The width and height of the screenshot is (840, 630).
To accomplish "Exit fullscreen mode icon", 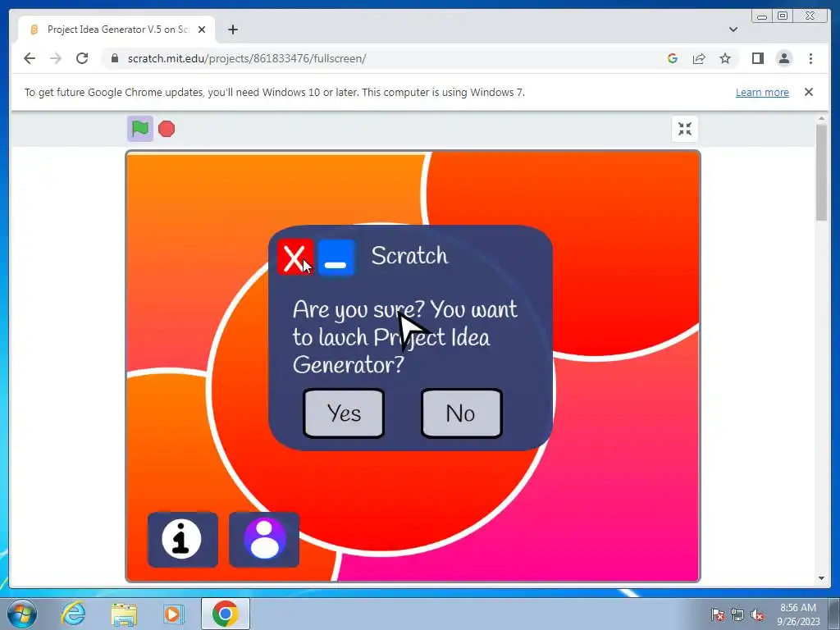I will (685, 129).
